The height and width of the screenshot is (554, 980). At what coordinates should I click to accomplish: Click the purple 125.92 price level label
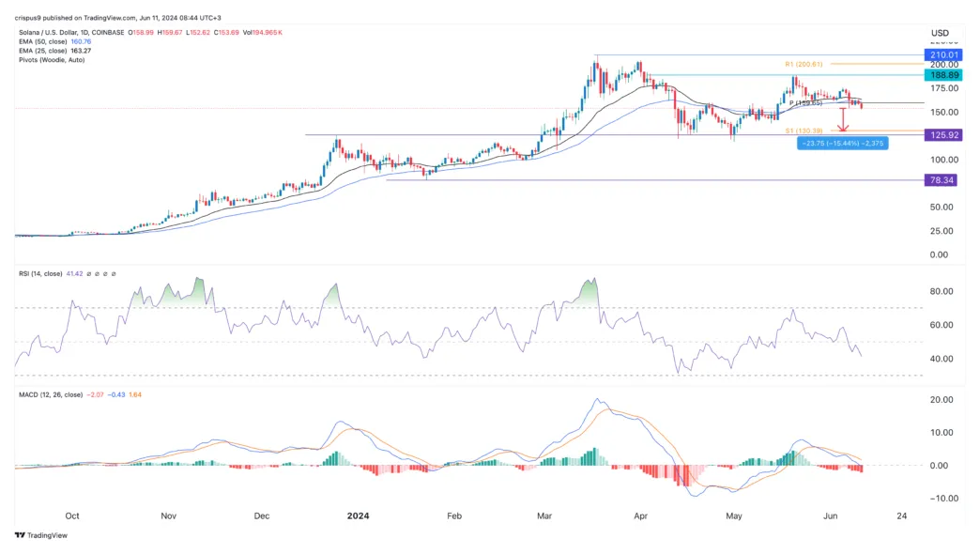tap(942, 134)
